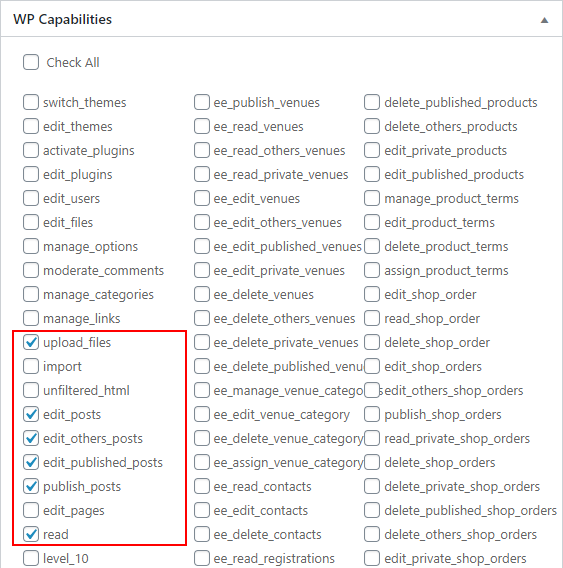Enable delete_published_products checkbox
Screen dimensions: 563x568
pos(372,102)
